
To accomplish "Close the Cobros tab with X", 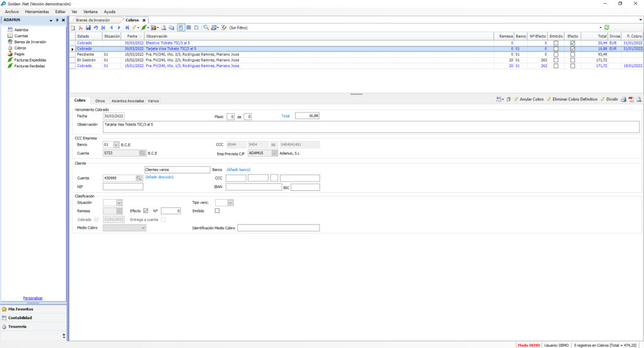I will click(144, 20).
